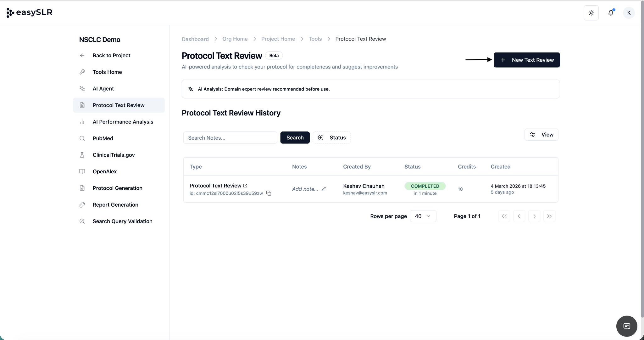Open the Status filter dropdown

click(332, 138)
